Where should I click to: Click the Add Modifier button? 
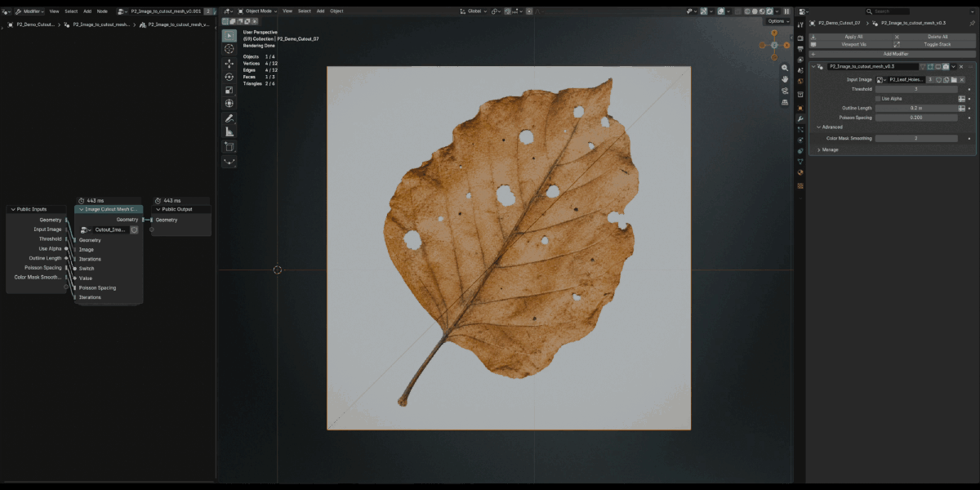coord(893,54)
